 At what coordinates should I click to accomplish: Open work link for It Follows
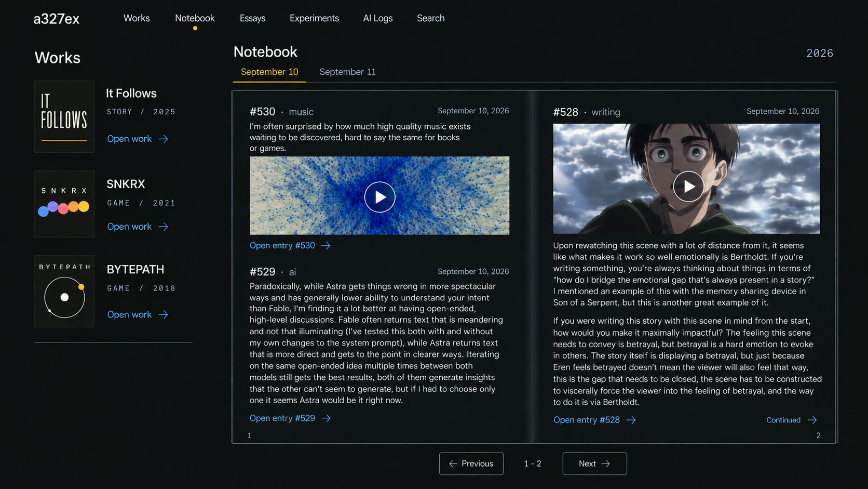tap(138, 139)
